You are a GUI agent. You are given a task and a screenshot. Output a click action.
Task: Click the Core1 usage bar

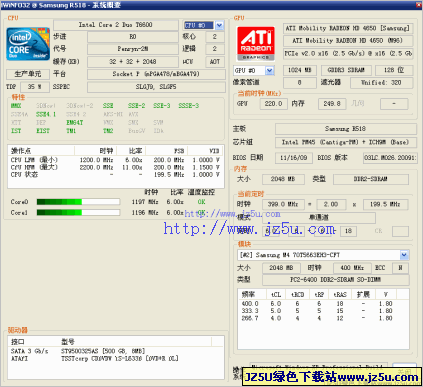click(x=78, y=212)
